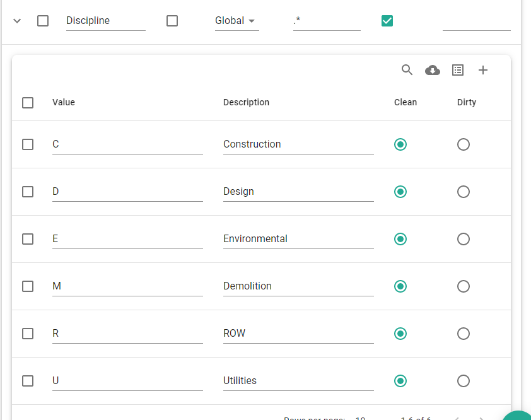Uncheck the teal checkbox in the Discipline row
This screenshot has height=420, width=531.
point(387,21)
